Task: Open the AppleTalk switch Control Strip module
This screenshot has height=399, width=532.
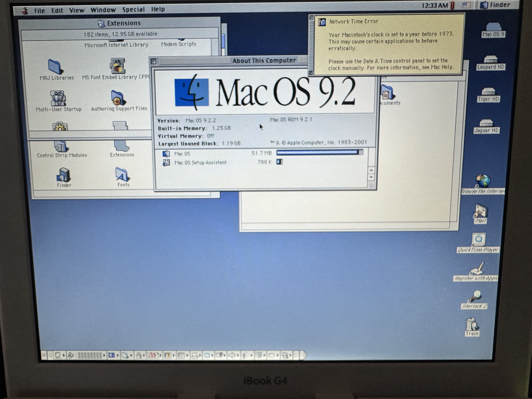Action: pos(60,355)
